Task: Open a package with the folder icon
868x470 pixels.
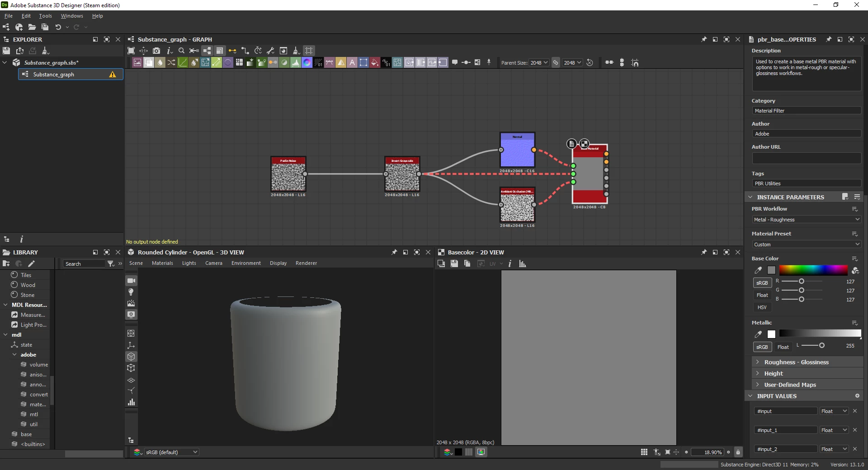Action: pyautogui.click(x=32, y=27)
